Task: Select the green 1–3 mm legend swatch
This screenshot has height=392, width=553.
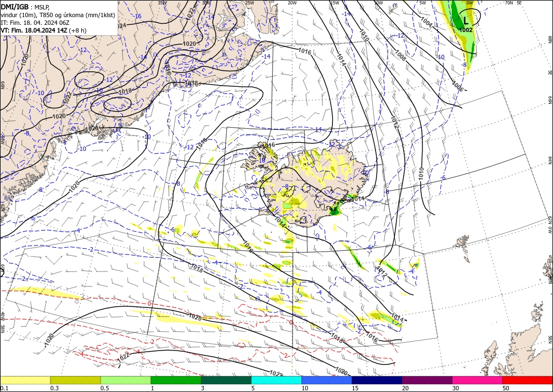Action: (x=176, y=380)
